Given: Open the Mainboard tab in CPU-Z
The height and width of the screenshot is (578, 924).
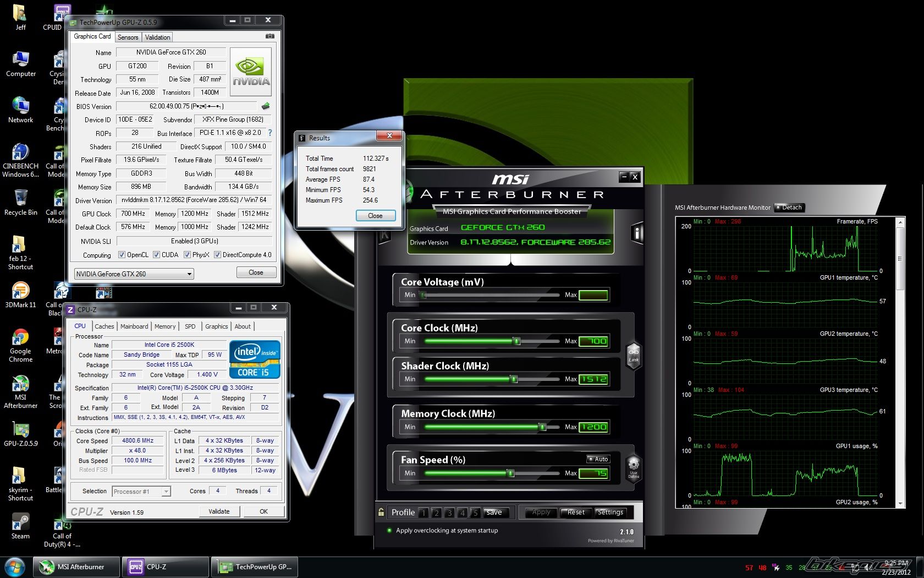Looking at the screenshot, I should [134, 326].
